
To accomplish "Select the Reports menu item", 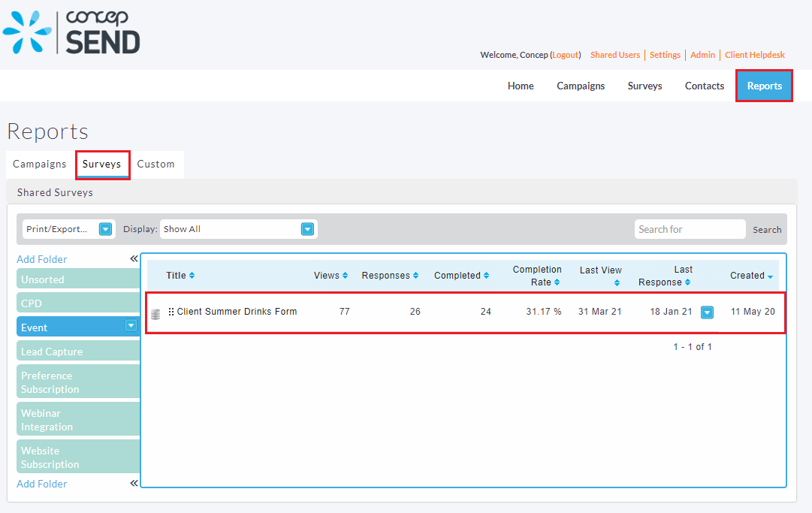I will point(765,86).
